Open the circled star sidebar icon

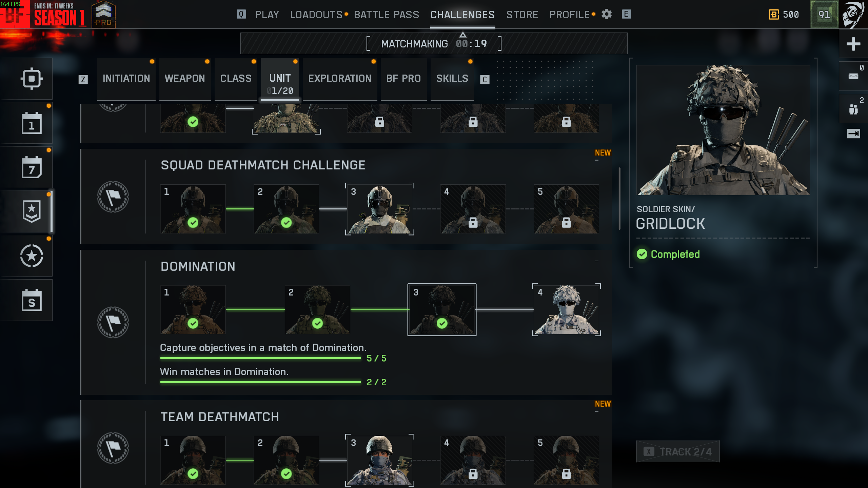click(32, 256)
